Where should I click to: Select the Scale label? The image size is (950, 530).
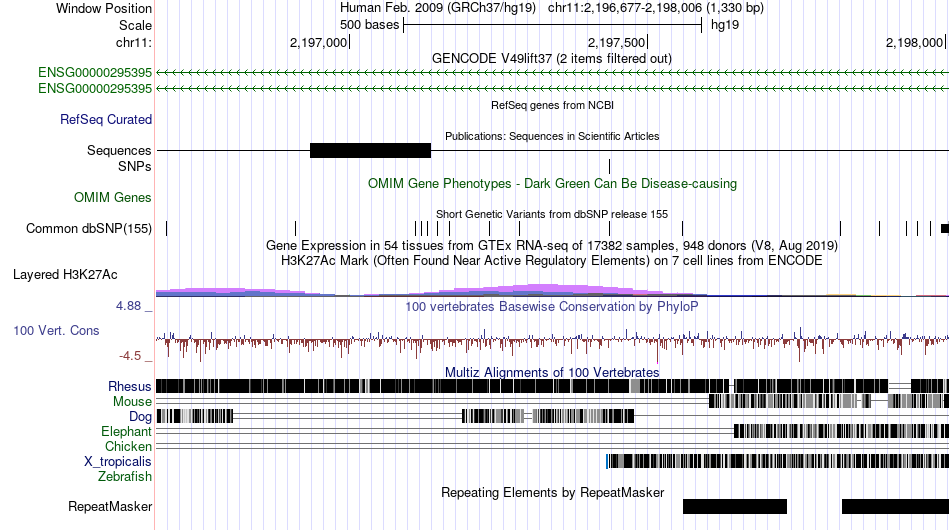pos(135,25)
